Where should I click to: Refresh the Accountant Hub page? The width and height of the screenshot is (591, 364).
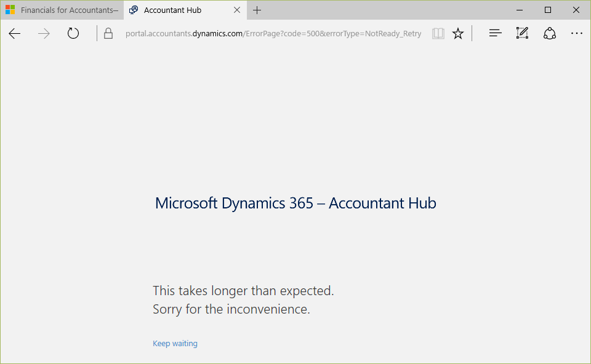click(x=73, y=33)
